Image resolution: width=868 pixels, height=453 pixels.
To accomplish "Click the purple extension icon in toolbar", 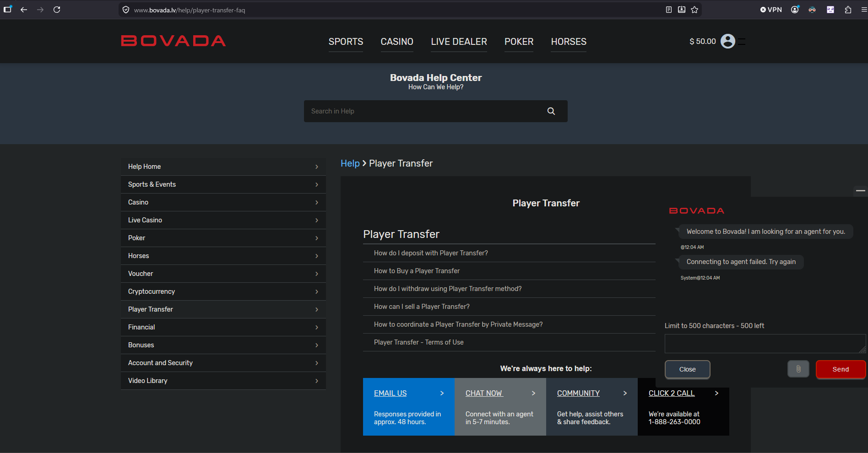I will click(830, 10).
